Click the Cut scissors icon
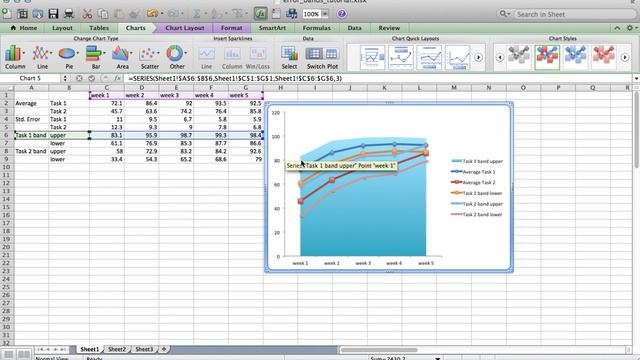 point(87,14)
